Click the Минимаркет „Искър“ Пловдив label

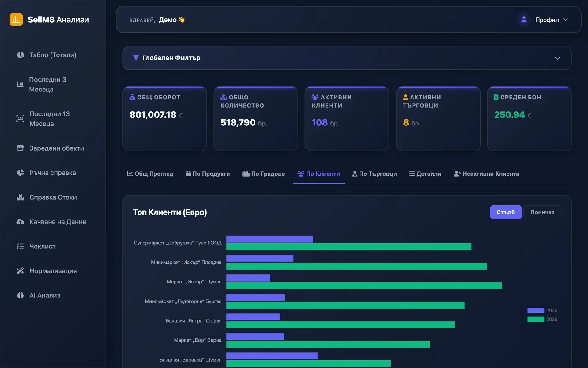coord(186,262)
